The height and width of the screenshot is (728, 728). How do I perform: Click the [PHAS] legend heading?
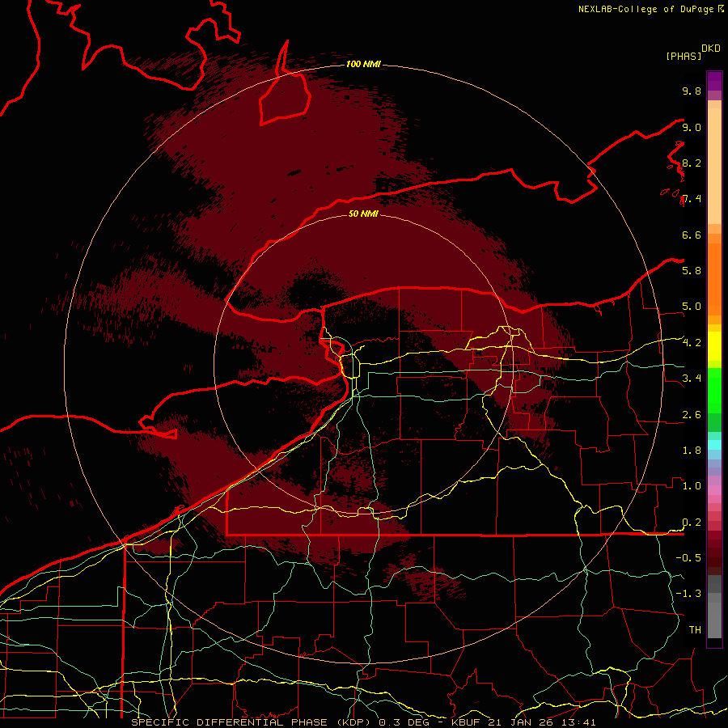pos(684,56)
